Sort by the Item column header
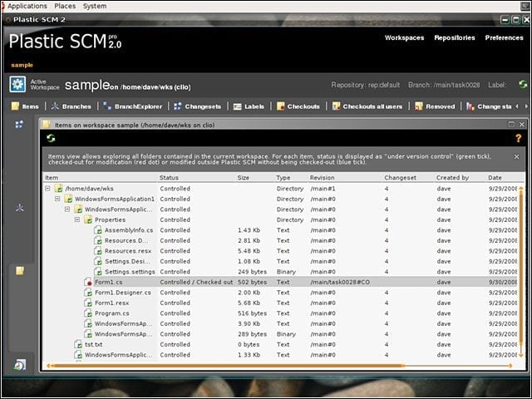Image resolution: width=532 pixels, height=399 pixels. click(x=101, y=177)
